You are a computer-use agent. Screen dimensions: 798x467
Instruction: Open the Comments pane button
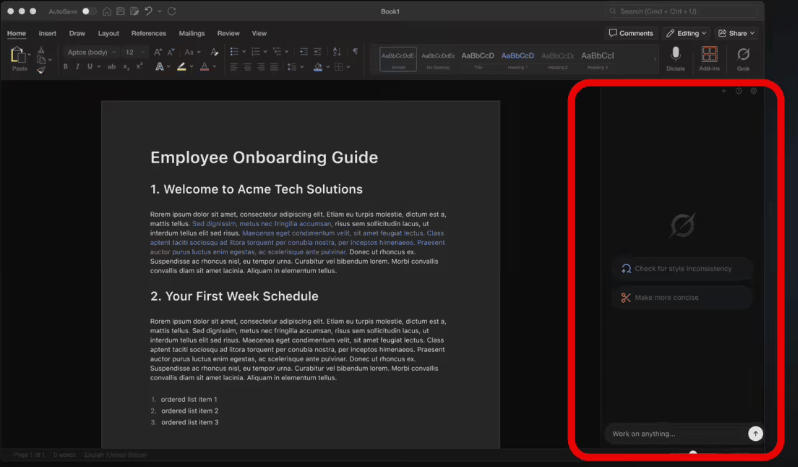tap(631, 33)
